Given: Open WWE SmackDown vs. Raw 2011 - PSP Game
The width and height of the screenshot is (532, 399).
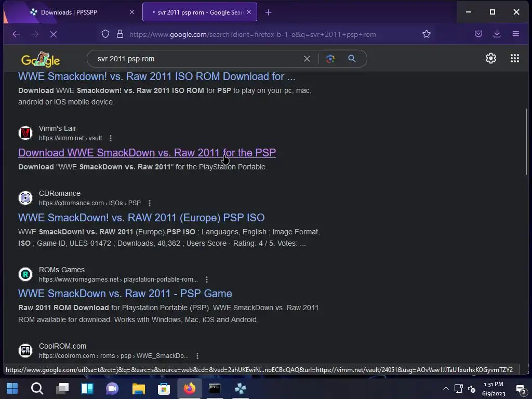Looking at the screenshot, I should [x=125, y=294].
